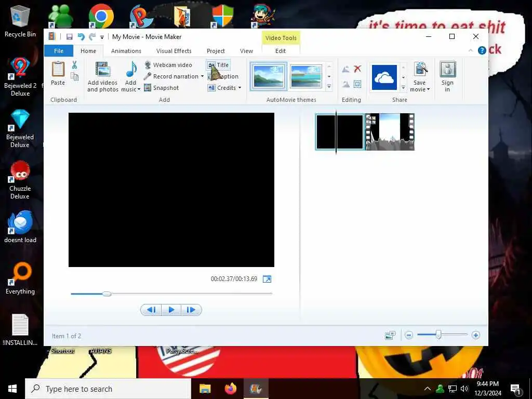Image resolution: width=532 pixels, height=399 pixels.
Task: View preview in full screen
Action: point(267,279)
